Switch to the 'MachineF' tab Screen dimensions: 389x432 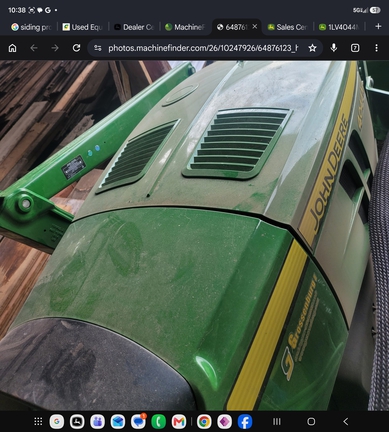185,27
